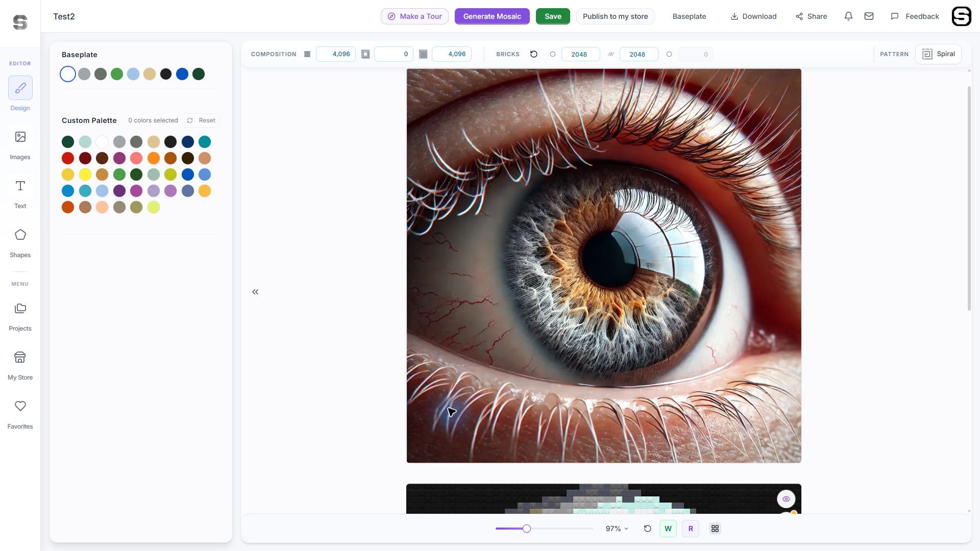The height and width of the screenshot is (551, 980).
Task: Click the first bricks field showing 2048
Action: point(580,54)
